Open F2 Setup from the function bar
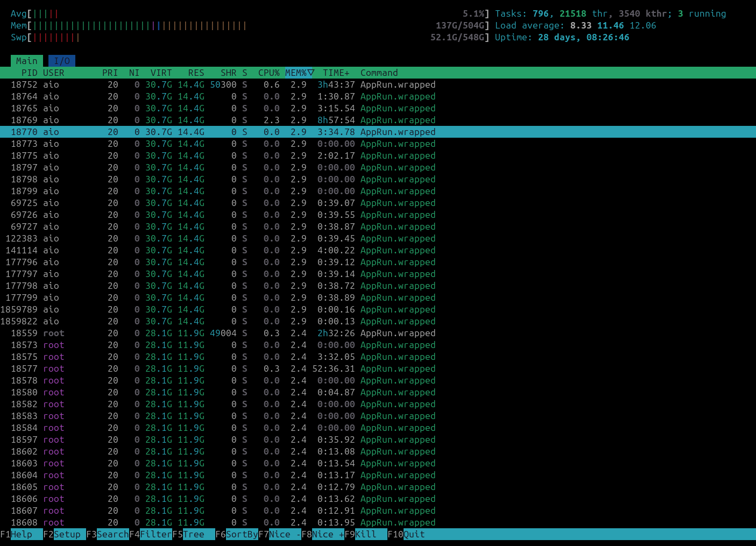This screenshot has height=546, width=756. pyautogui.click(x=65, y=534)
